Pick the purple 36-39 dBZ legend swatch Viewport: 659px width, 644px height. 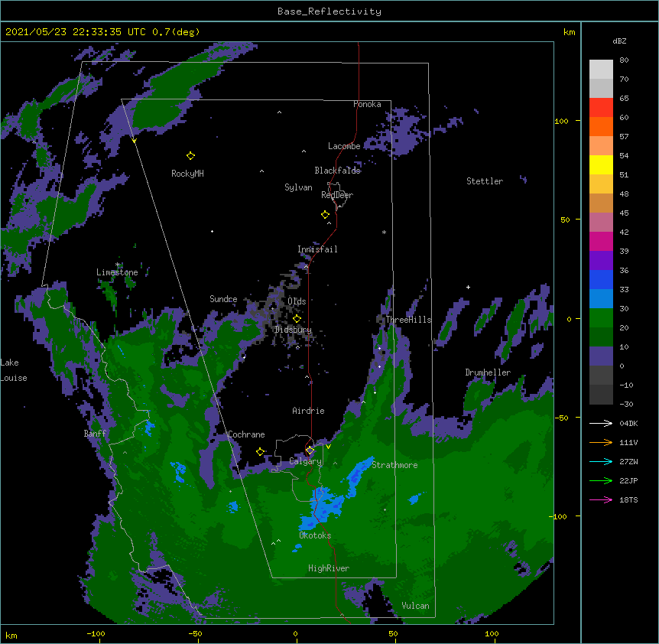coord(601,261)
